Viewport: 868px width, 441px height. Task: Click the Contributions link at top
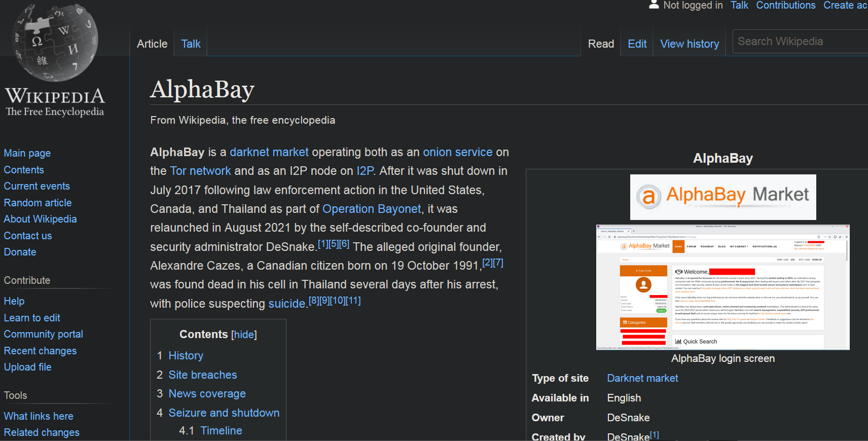(x=785, y=6)
